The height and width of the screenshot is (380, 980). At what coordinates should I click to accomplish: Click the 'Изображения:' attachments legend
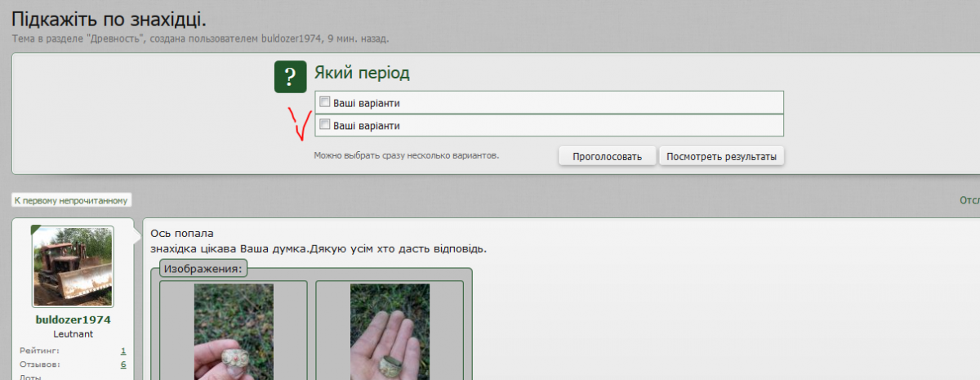(203, 268)
